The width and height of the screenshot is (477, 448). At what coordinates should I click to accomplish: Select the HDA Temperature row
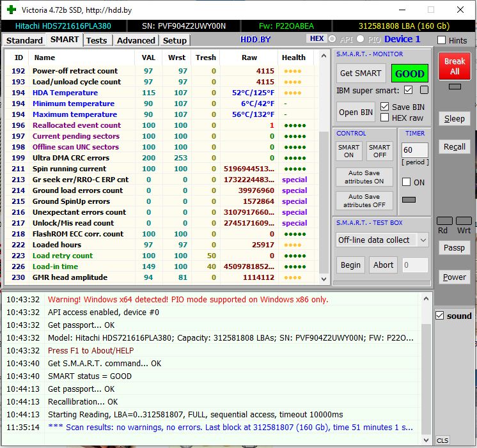[x=161, y=93]
